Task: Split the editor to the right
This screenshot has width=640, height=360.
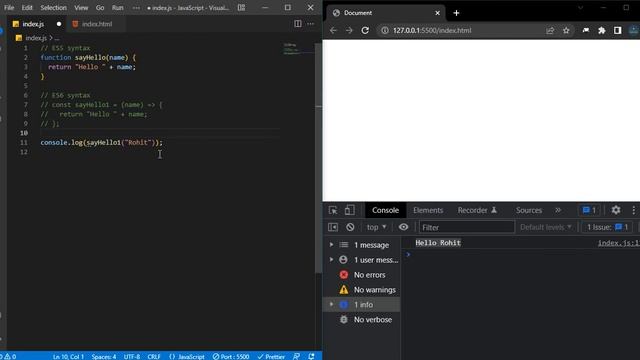Action: point(298,24)
